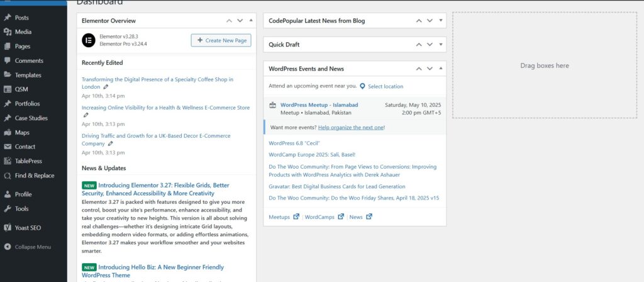644x282 pixels.
Task: Select the Pages sidebar icon
Action: pyautogui.click(x=8, y=47)
